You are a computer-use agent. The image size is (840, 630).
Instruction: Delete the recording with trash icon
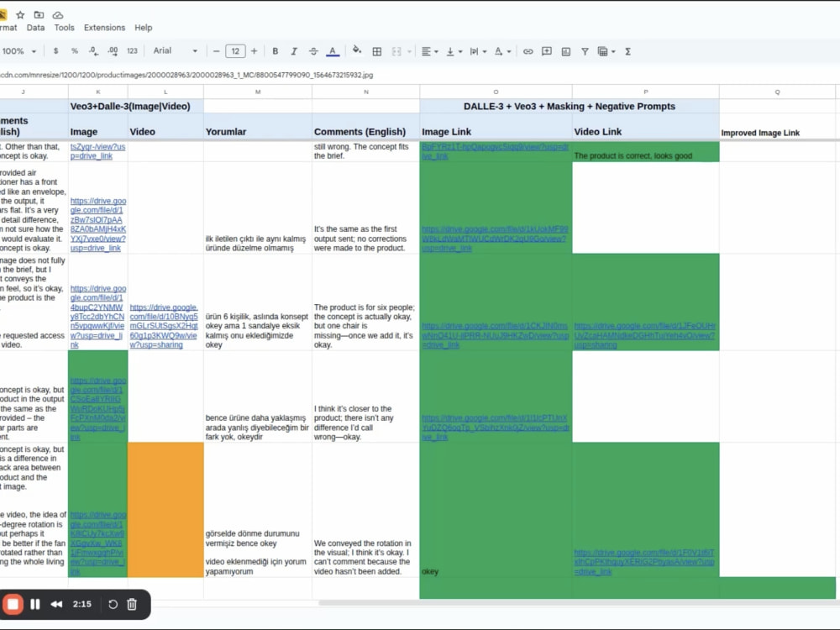click(x=132, y=604)
